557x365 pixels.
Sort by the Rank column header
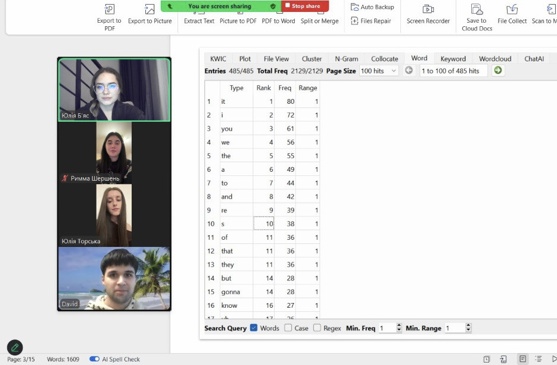(x=264, y=88)
